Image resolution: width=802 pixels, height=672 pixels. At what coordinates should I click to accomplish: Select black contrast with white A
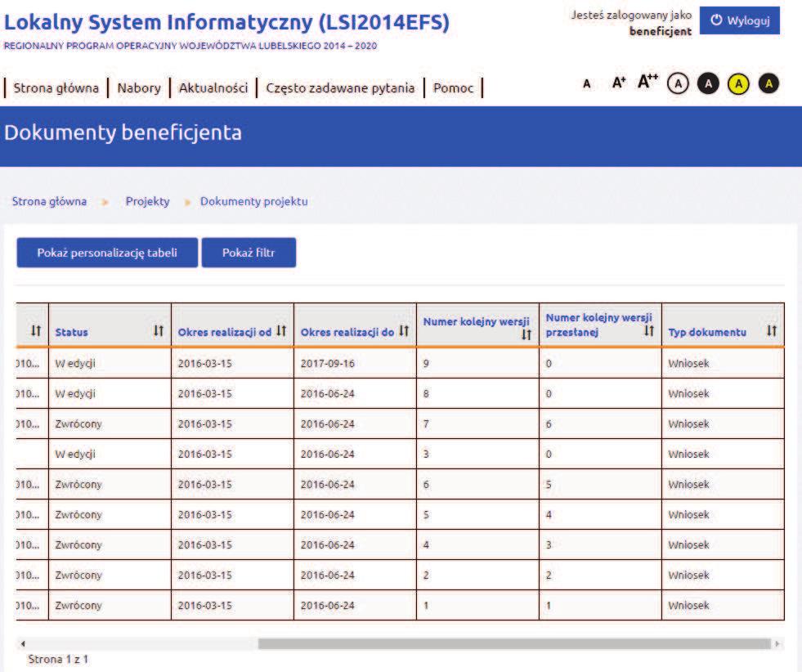(709, 83)
